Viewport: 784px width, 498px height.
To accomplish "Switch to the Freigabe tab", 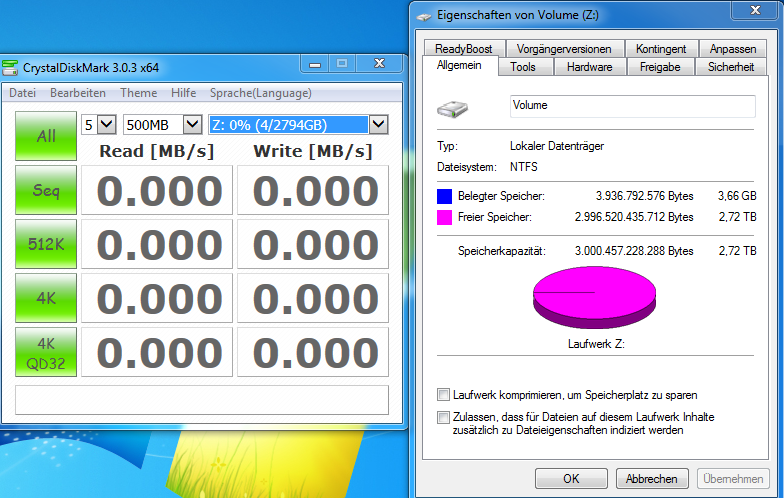I will 660,66.
